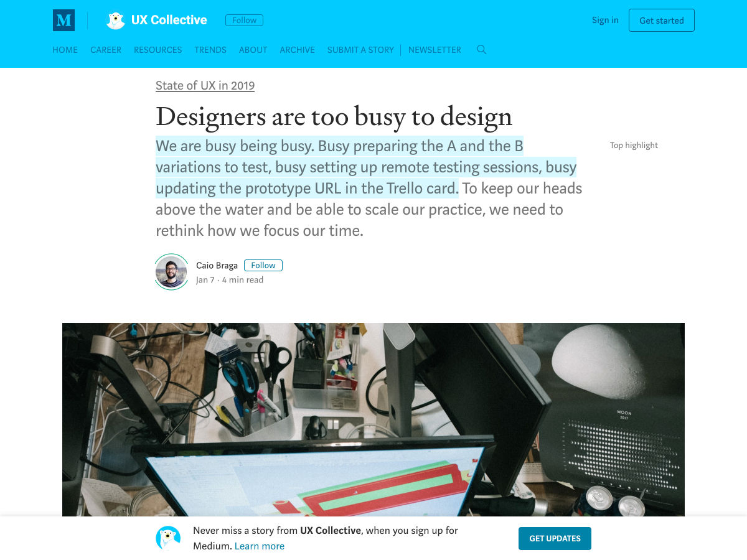Open search with the magnifier icon
Image resolution: width=747 pixels, height=560 pixels.
coord(481,50)
